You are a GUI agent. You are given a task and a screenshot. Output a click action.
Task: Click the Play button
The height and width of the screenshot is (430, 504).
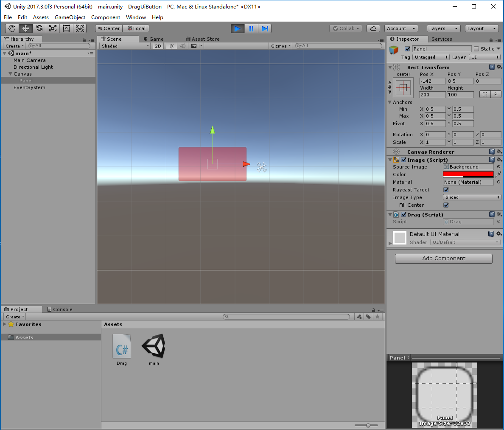[x=238, y=28]
